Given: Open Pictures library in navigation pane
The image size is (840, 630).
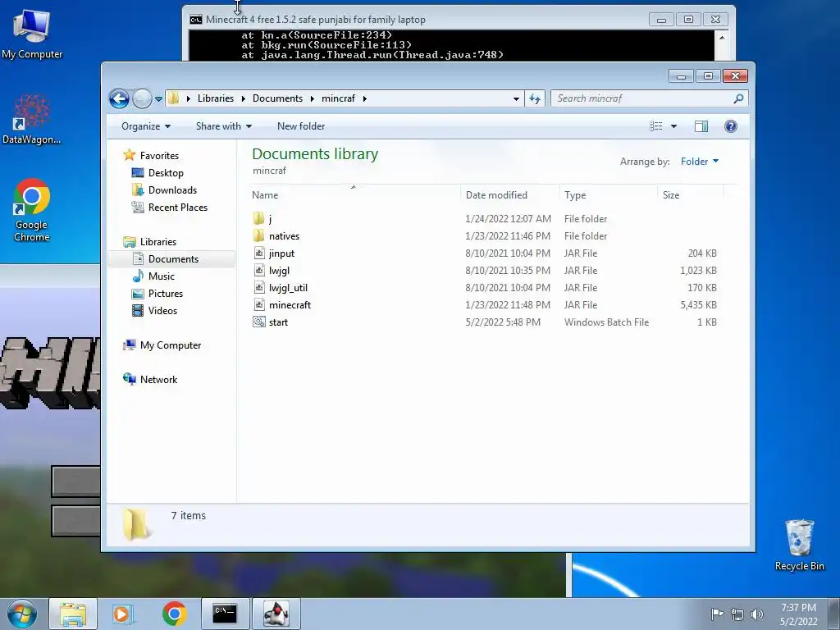Looking at the screenshot, I should (166, 294).
